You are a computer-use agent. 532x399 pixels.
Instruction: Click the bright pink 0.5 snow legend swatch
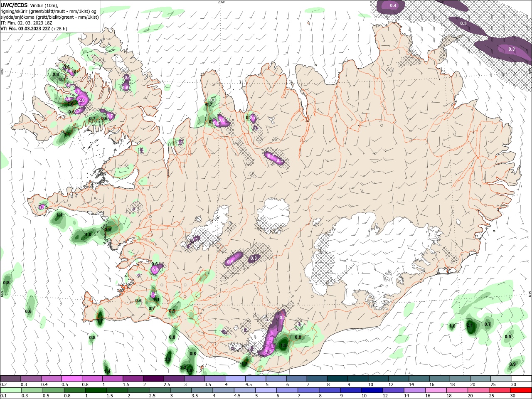pyautogui.click(x=71, y=379)
